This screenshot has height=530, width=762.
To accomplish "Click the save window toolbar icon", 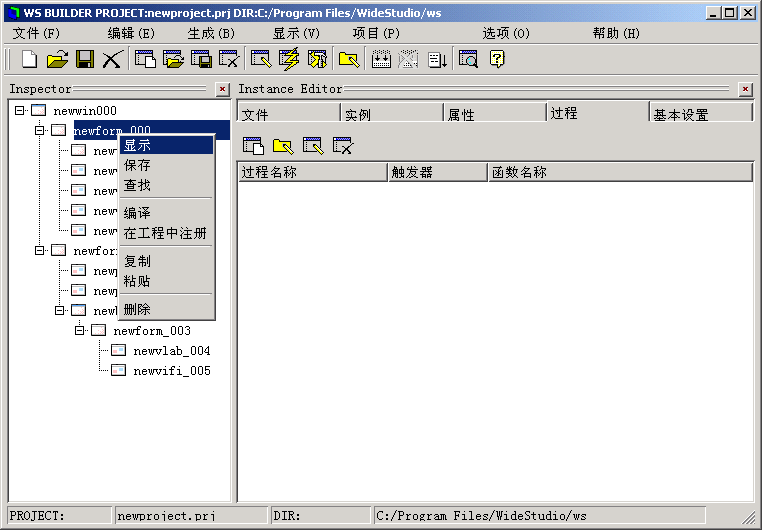I will pyautogui.click(x=201, y=59).
